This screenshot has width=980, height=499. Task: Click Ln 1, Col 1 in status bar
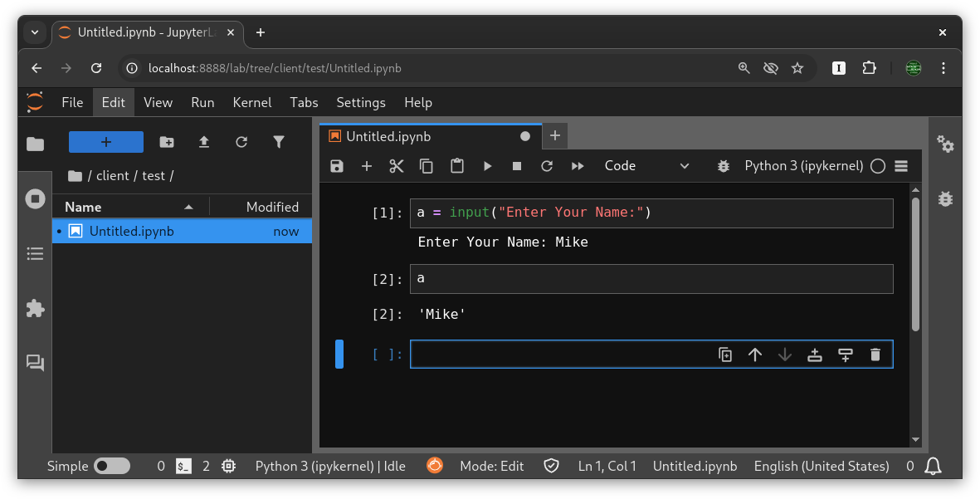(607, 466)
